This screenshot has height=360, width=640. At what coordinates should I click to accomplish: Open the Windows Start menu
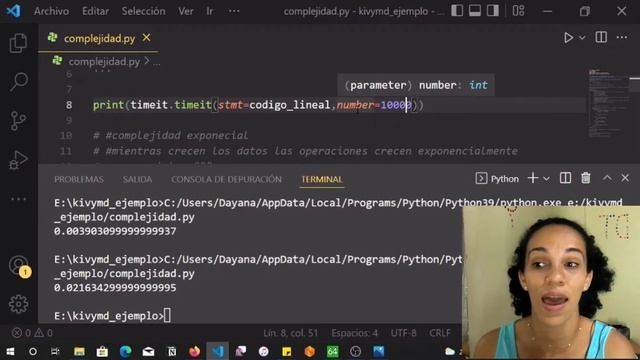click(x=10, y=351)
